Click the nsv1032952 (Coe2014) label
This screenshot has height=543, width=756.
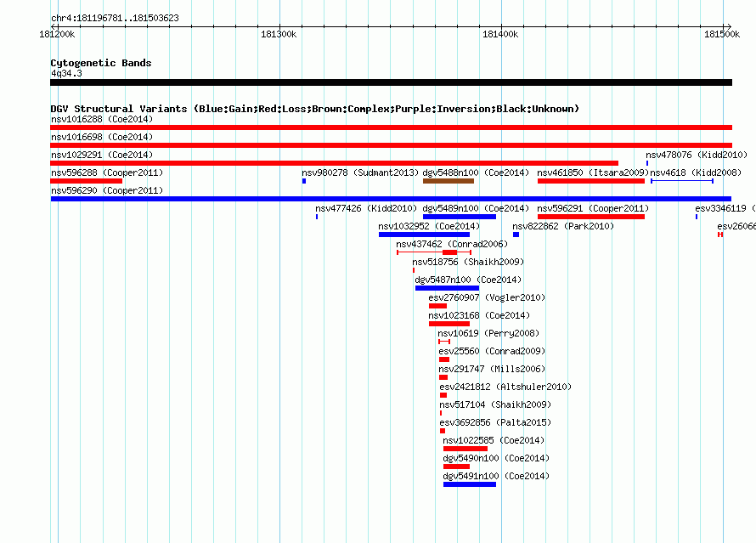coord(429,226)
